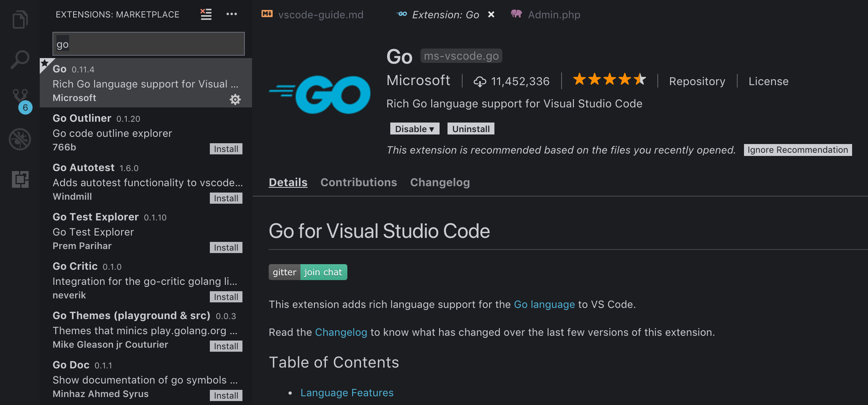Clear extensions search results icon
The image size is (868, 405).
(x=206, y=14)
